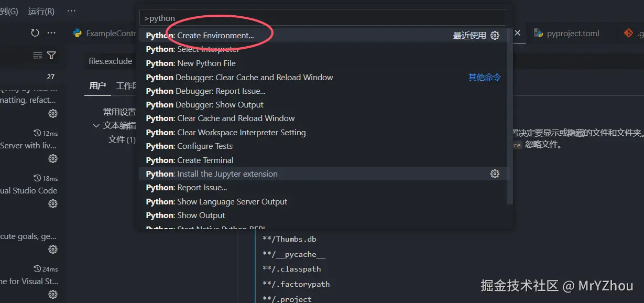Click the **/.project exclude pattern
Image resolution: width=644 pixels, height=303 pixels.
pos(287,299)
